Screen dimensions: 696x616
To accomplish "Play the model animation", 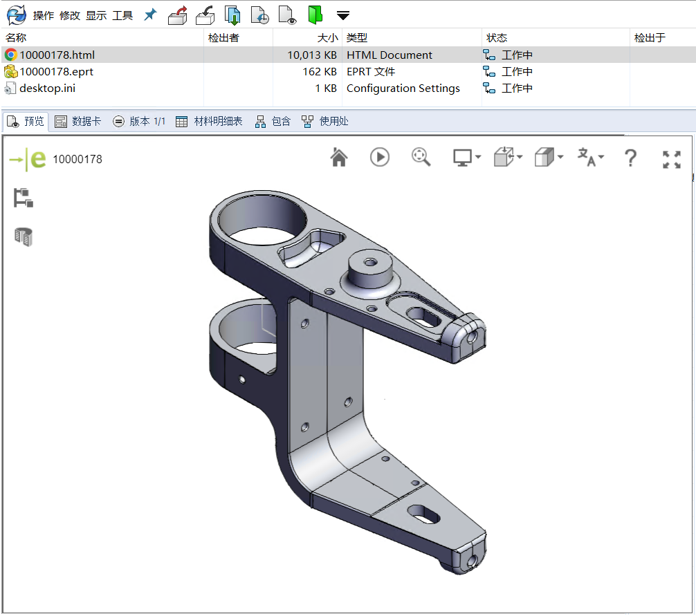I will coord(379,158).
